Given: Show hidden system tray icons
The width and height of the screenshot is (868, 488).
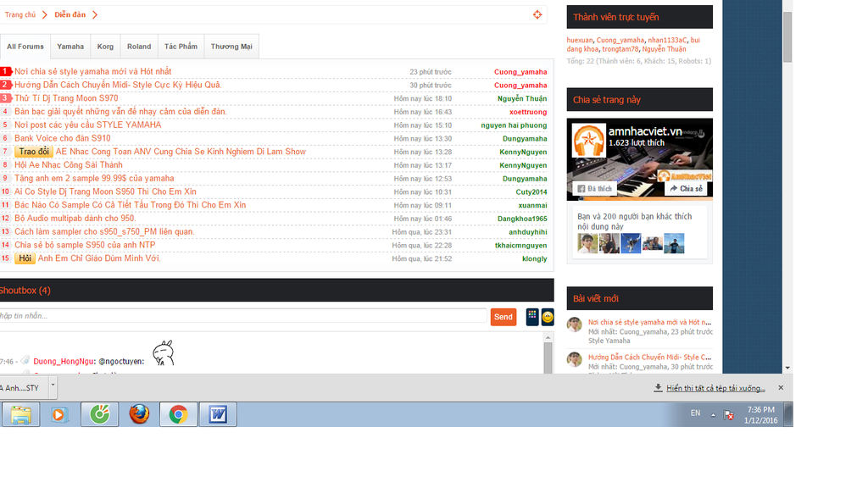Looking at the screenshot, I should coord(714,413).
